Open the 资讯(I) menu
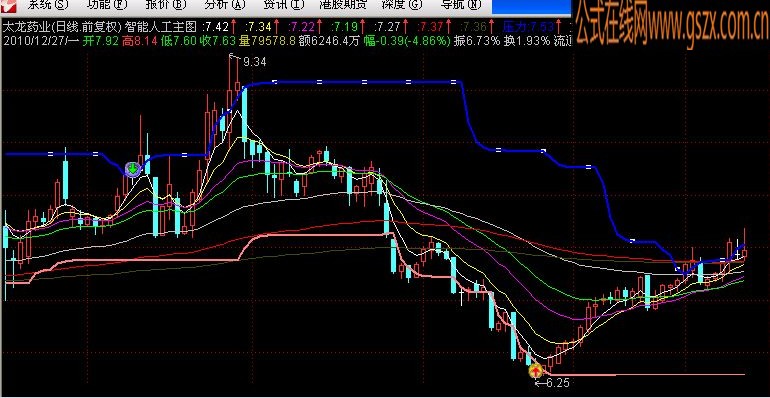 [283, 5]
